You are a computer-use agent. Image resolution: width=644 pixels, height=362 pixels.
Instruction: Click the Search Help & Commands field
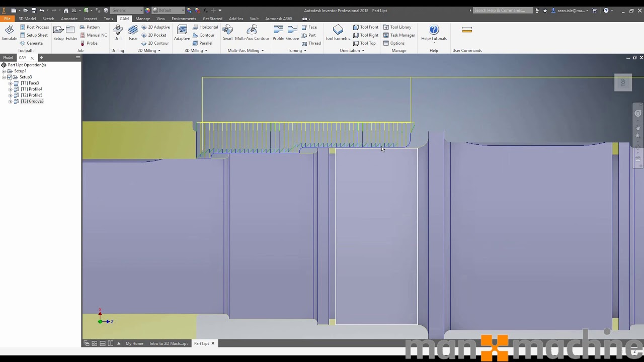[x=502, y=10]
